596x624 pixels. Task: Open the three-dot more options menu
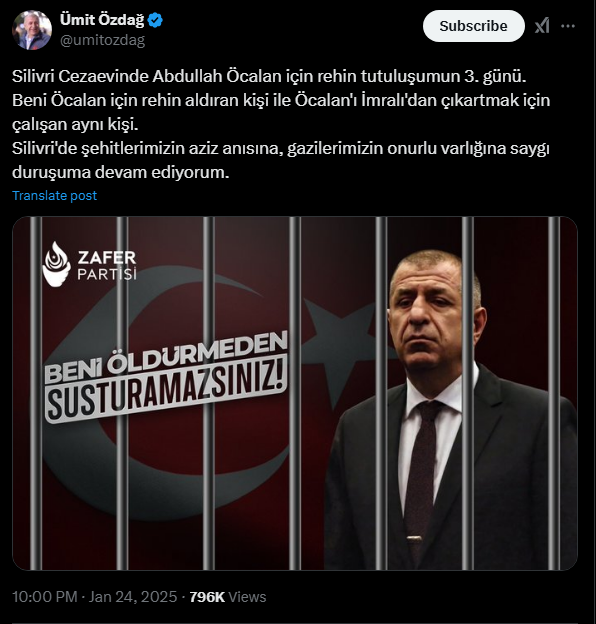(x=568, y=26)
